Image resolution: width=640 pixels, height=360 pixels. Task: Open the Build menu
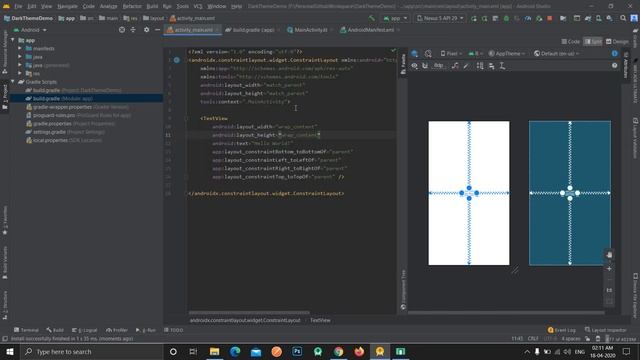[x=152, y=6]
